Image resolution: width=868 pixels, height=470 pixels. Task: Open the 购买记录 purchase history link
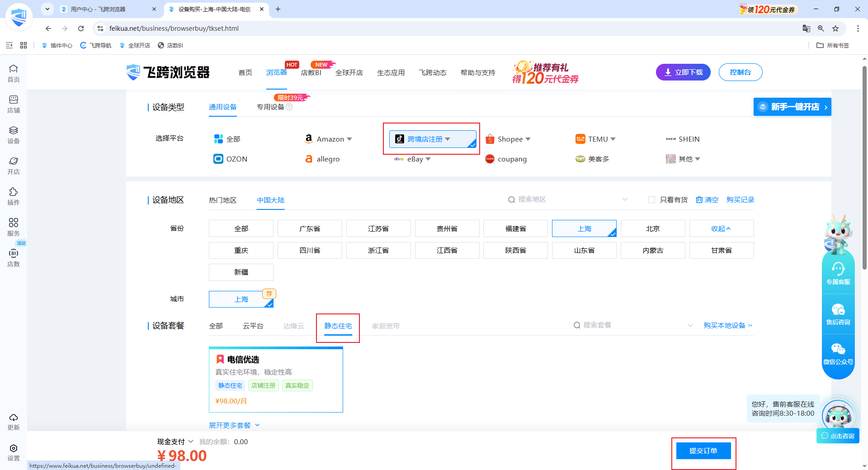click(x=741, y=200)
